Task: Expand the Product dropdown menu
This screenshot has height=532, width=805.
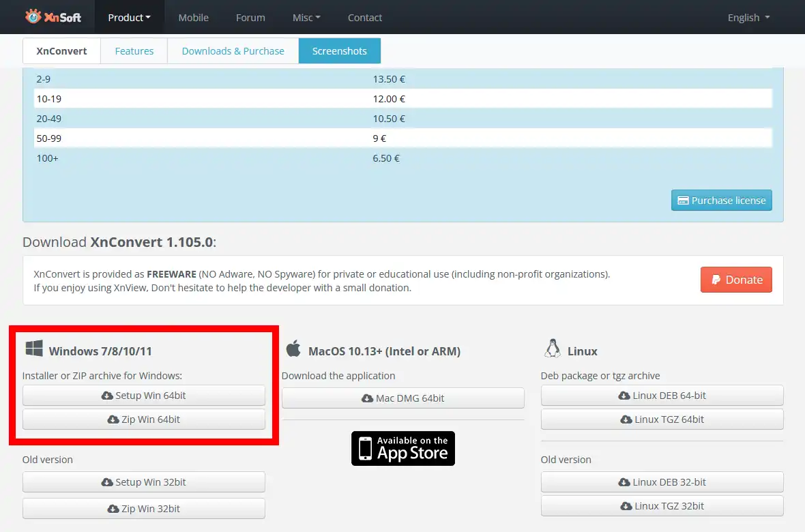Action: click(130, 18)
